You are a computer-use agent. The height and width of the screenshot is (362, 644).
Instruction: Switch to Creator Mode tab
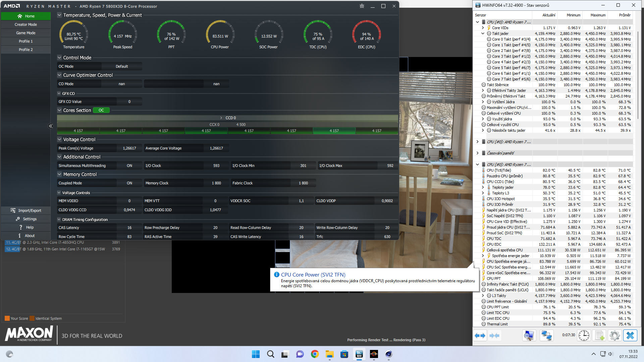pyautogui.click(x=25, y=24)
